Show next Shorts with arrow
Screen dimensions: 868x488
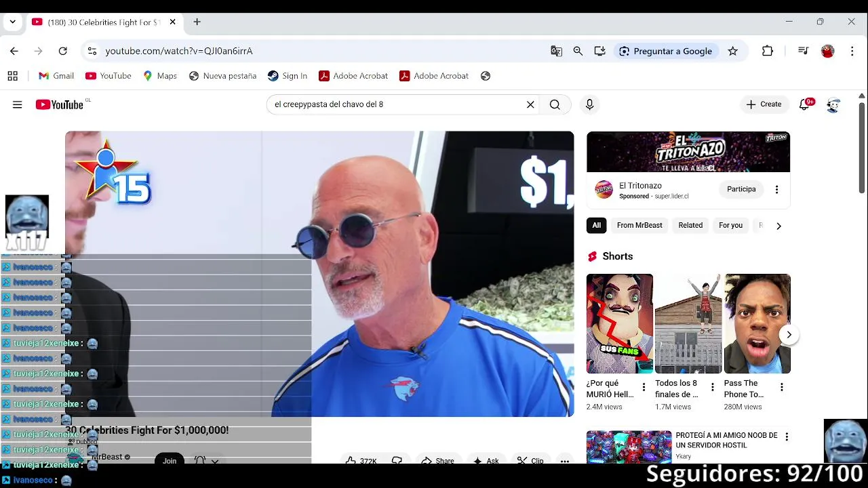(x=789, y=335)
